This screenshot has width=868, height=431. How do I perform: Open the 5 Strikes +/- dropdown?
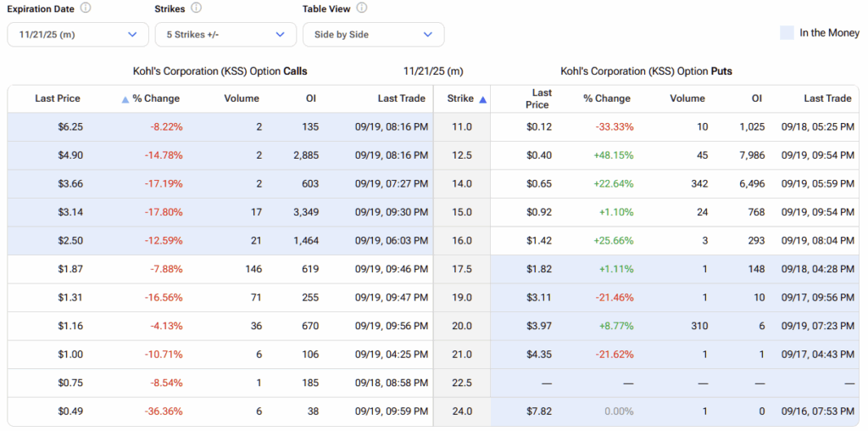pos(225,34)
